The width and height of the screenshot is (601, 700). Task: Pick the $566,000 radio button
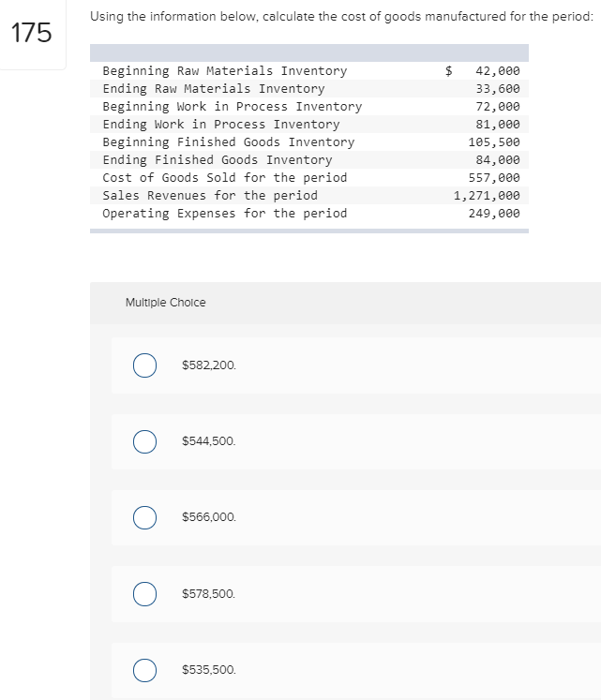(x=143, y=517)
